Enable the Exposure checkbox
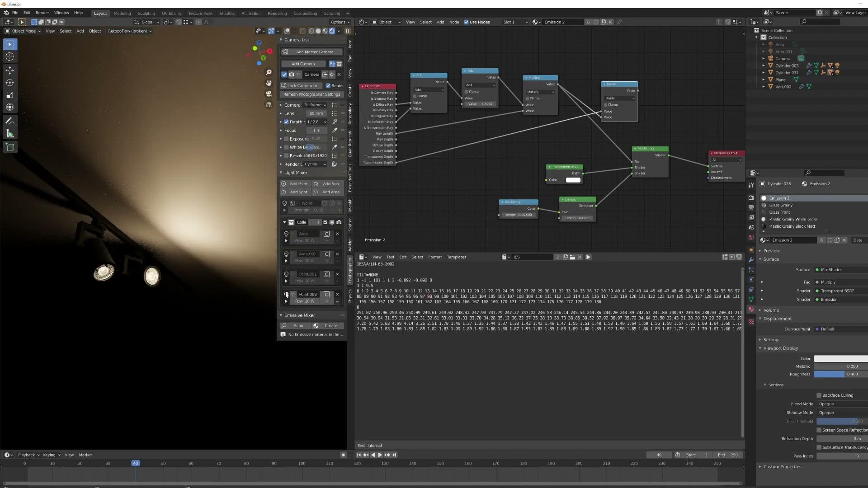Screen dimensions: 868x488 coord(286,139)
